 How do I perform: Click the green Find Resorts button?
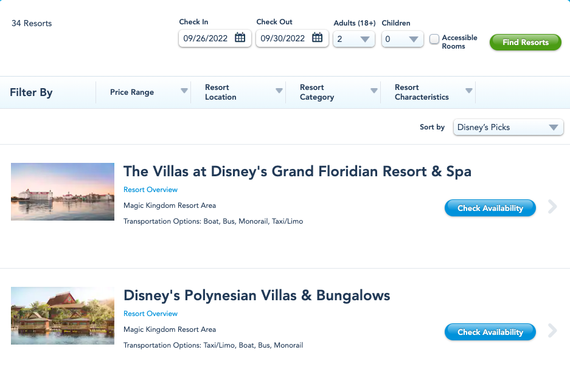click(x=525, y=42)
